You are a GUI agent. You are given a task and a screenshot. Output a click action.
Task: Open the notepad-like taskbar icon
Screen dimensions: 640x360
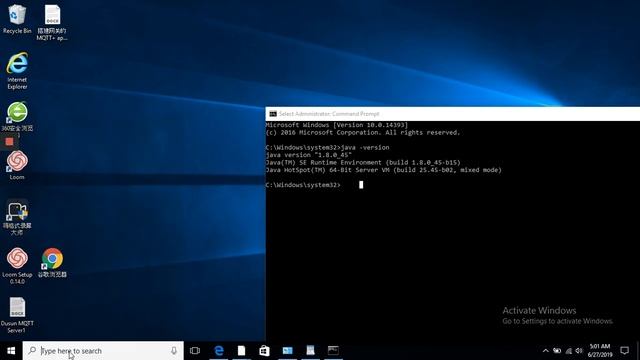[310, 351]
